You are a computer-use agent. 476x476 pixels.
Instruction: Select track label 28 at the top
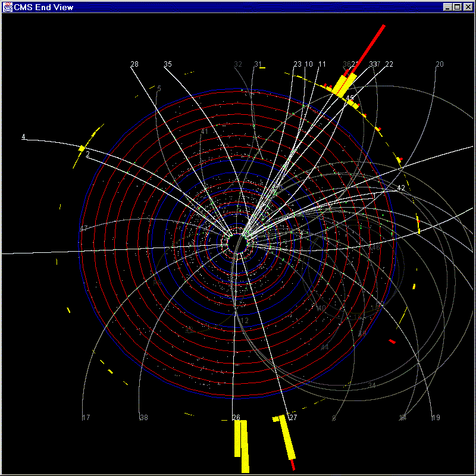point(134,64)
